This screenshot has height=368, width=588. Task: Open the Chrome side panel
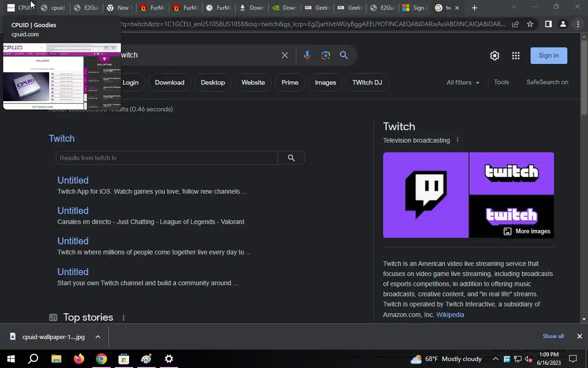click(548, 24)
